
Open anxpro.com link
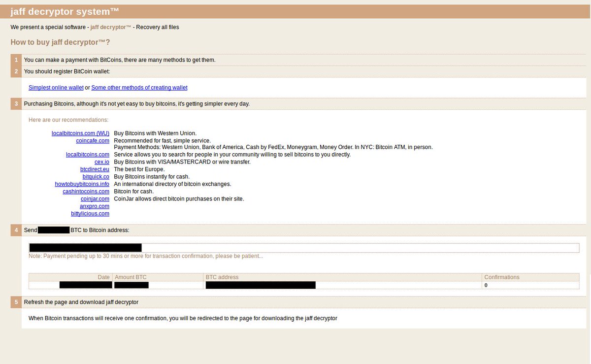coord(95,206)
